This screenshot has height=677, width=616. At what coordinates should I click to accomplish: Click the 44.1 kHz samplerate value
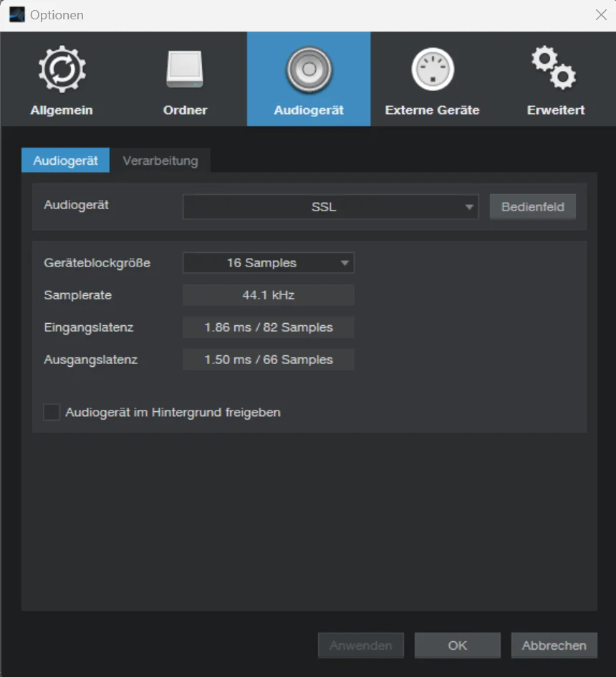(269, 295)
